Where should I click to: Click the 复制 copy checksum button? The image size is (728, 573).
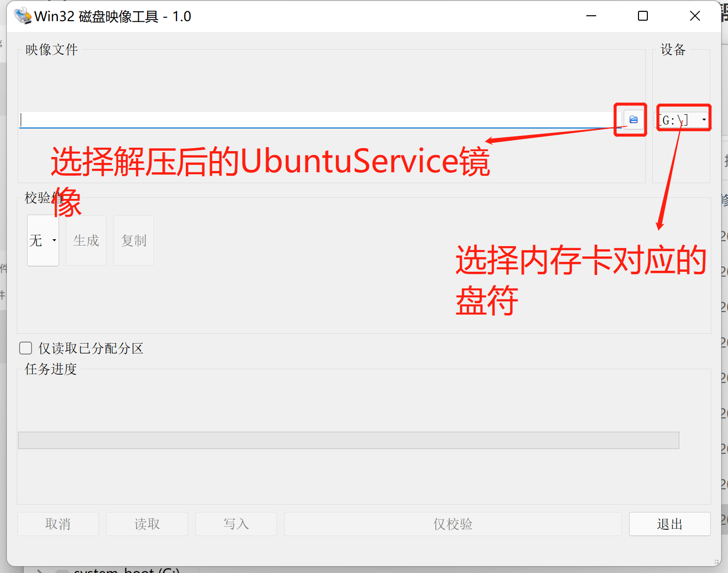click(133, 240)
